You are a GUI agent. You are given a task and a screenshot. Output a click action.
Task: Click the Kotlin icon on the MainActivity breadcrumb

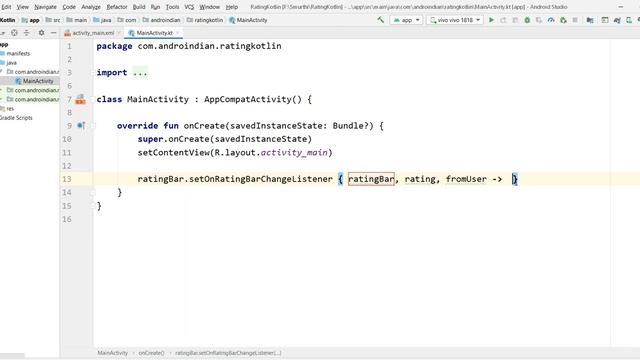[x=232, y=20]
